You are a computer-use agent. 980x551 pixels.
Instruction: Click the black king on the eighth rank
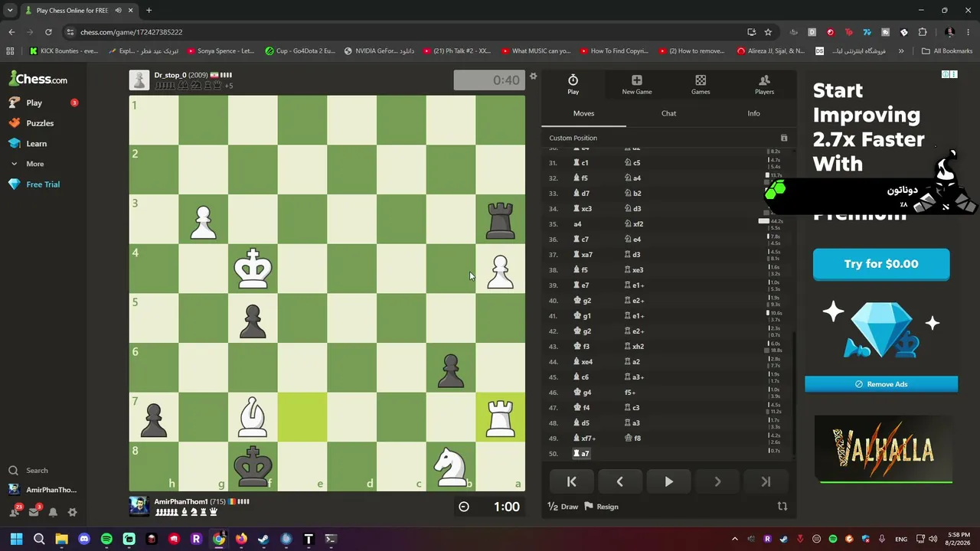[253, 466]
